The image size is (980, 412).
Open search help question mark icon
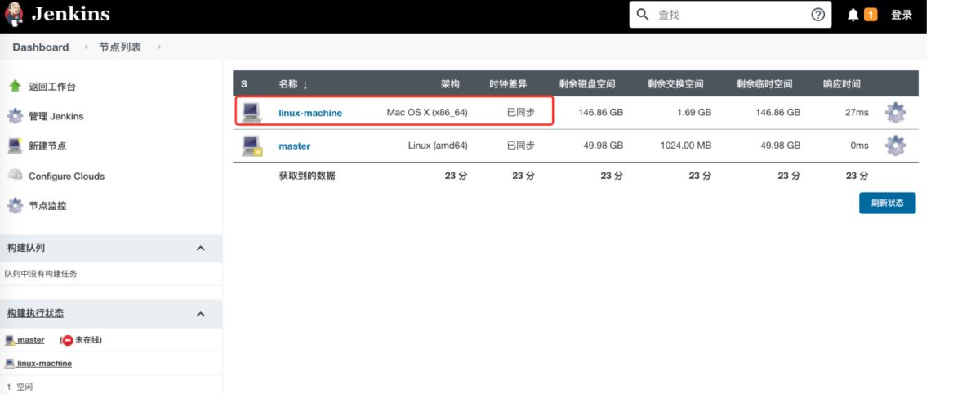click(x=817, y=15)
